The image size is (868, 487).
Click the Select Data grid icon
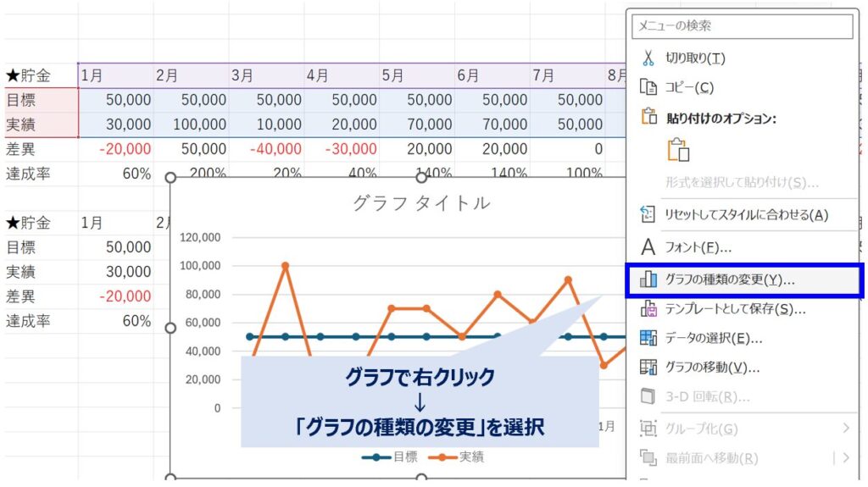[x=648, y=338]
